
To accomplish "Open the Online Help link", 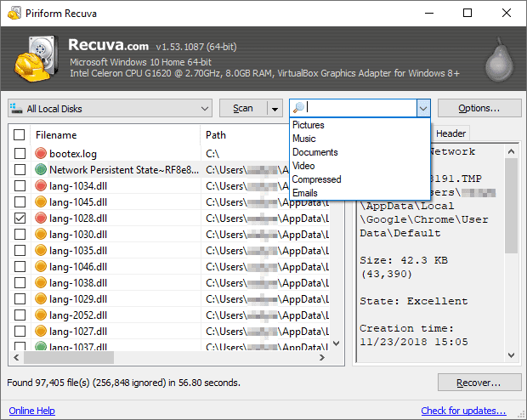I will [32, 411].
